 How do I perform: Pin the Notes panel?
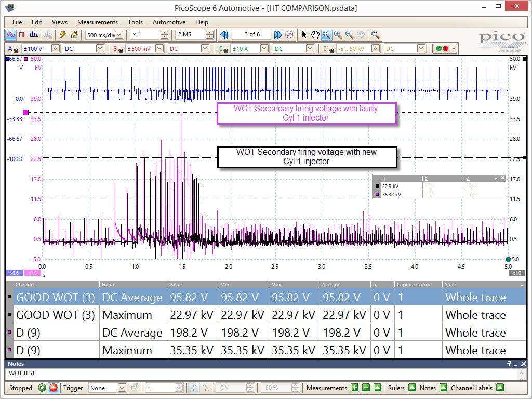tap(509, 363)
